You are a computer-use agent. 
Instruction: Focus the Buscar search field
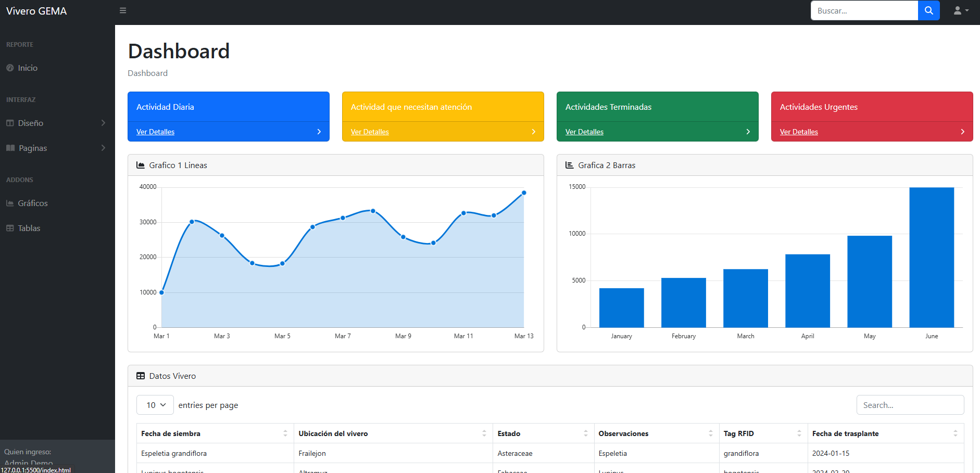pos(864,10)
